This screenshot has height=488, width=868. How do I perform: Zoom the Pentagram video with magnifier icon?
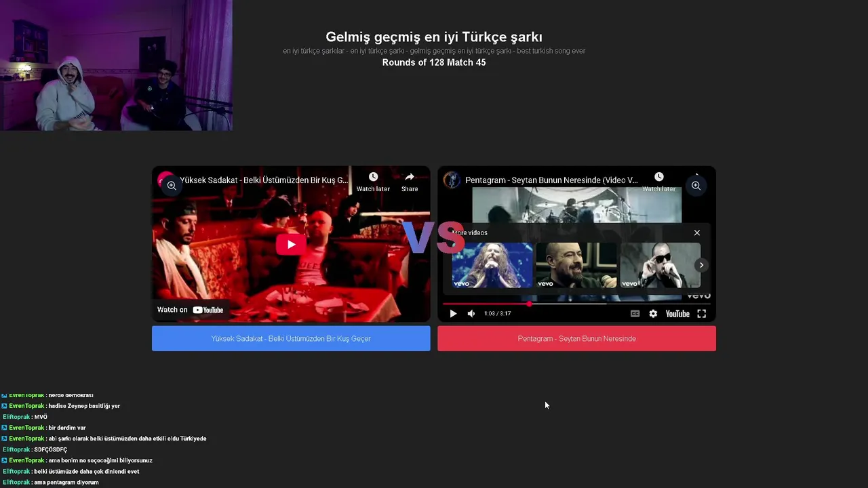pos(696,185)
